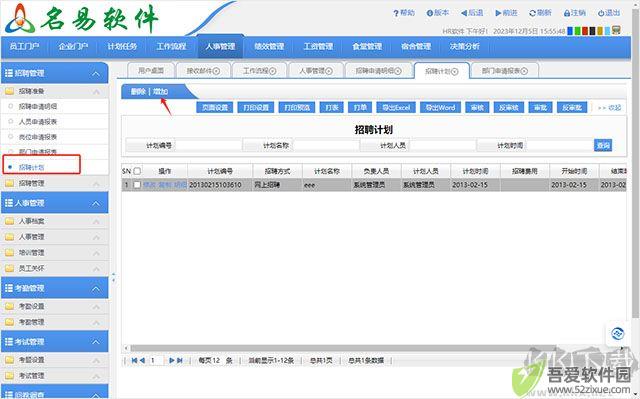Collapse the 考试管理 sidebar section
640x399 pixels.
coord(96,342)
